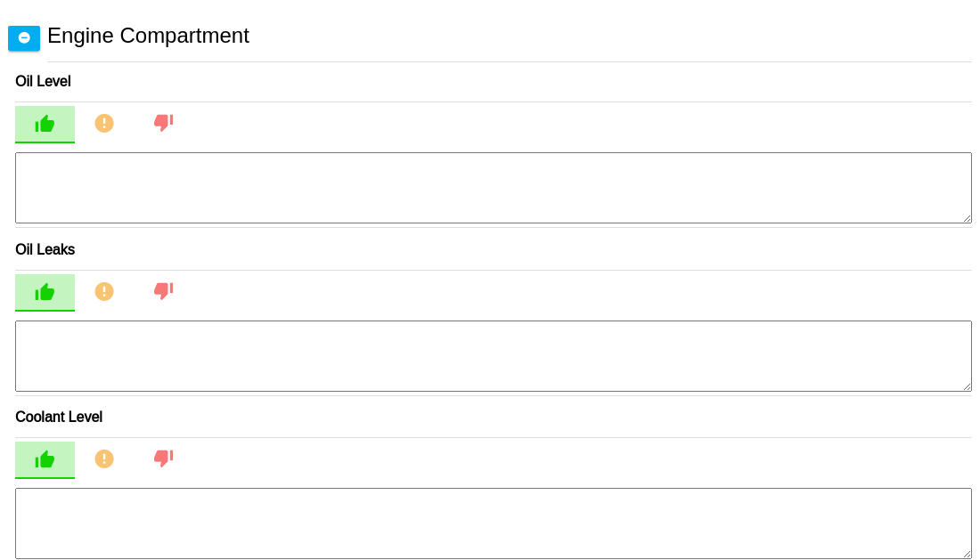Collapse the Engine Compartment section
Image resolution: width=980 pixels, height=560 pixels.
[x=24, y=37]
